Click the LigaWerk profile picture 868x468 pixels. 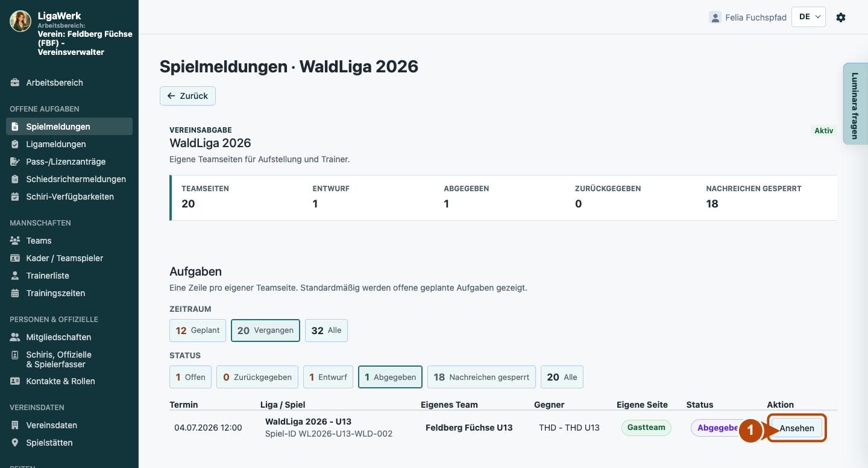(x=20, y=21)
